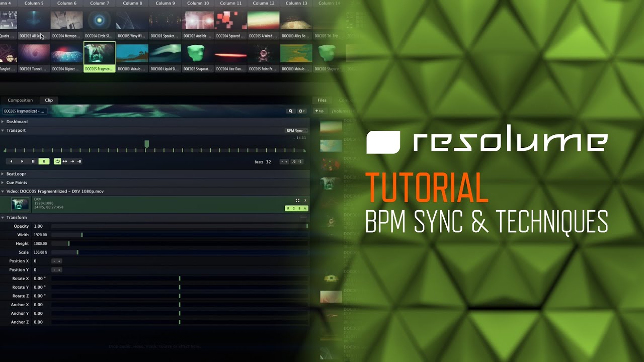Adjust the Opacity slider
Viewport: 644px width, 362px height.
tap(180, 226)
